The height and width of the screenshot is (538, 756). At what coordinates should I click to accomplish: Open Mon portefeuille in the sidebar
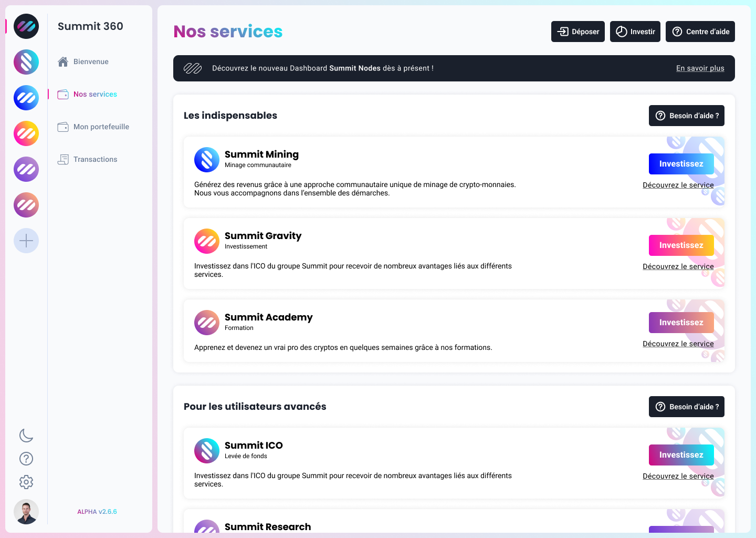coord(101,127)
